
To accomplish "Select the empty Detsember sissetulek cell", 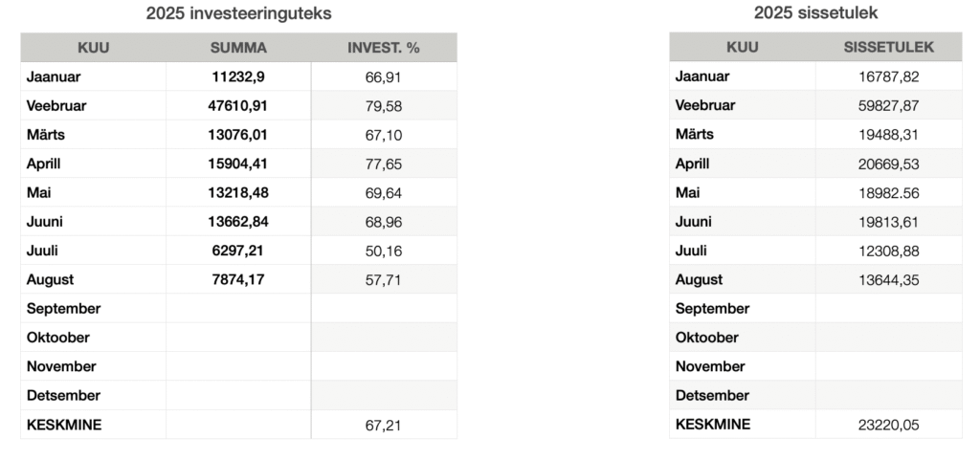I will [888, 395].
